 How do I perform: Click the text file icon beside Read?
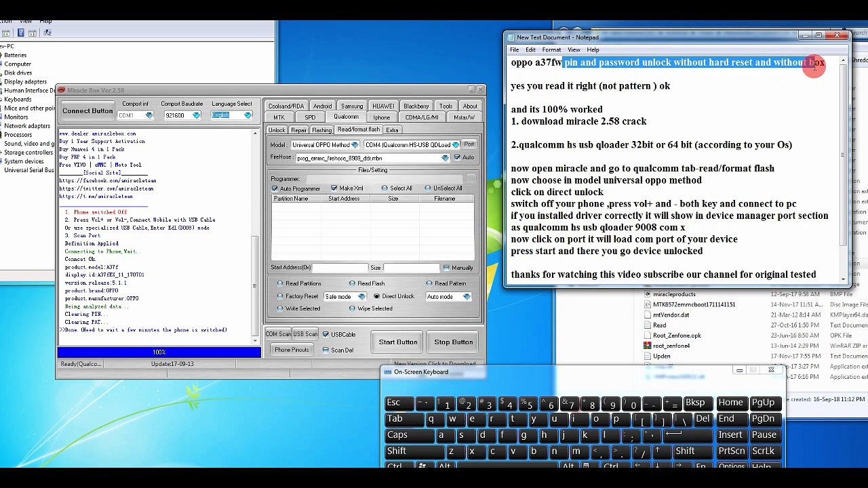[648, 325]
